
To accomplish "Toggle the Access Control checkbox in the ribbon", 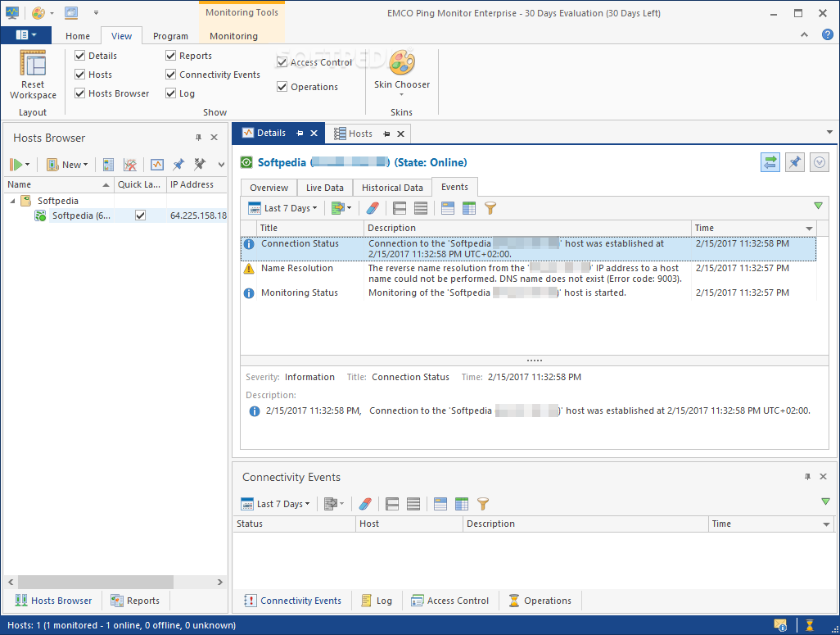I will click(282, 61).
